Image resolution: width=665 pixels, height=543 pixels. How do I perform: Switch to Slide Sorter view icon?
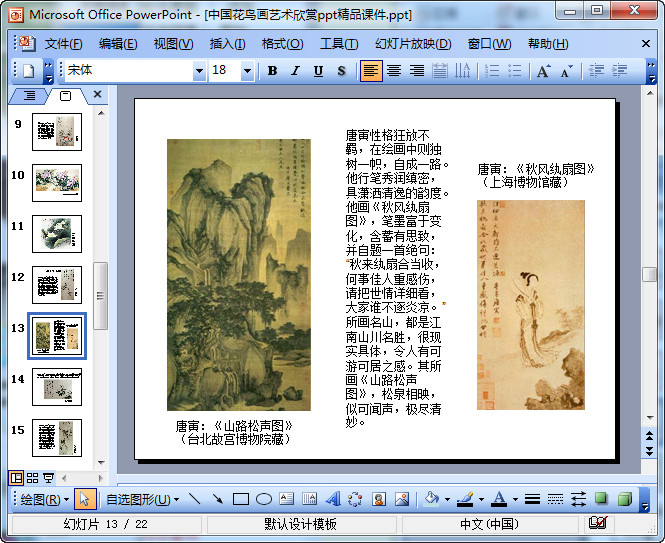[33, 478]
